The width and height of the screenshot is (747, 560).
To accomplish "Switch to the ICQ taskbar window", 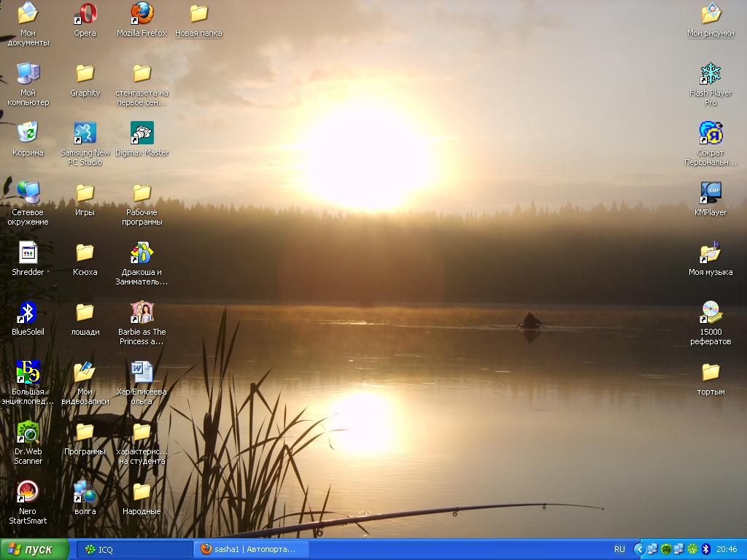I will [133, 549].
